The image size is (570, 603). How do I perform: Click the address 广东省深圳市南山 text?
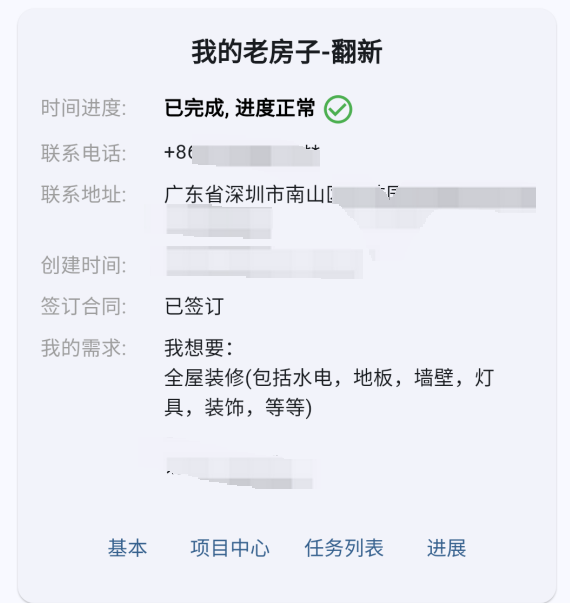pos(248,195)
